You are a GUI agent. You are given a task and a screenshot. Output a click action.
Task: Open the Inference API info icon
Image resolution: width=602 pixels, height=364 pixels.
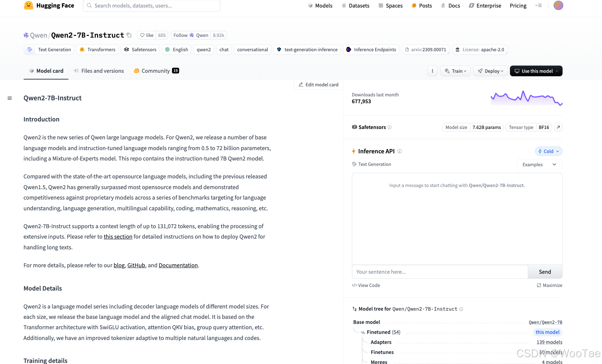pyautogui.click(x=400, y=151)
